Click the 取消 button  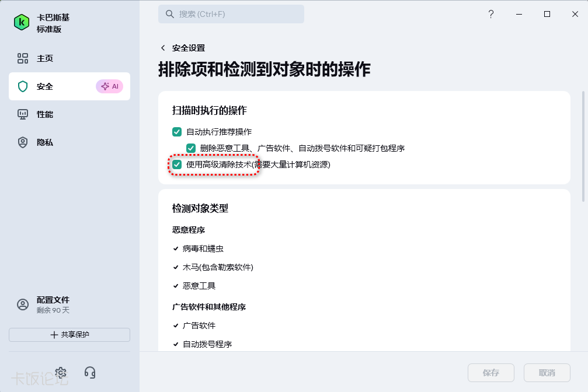(547, 373)
